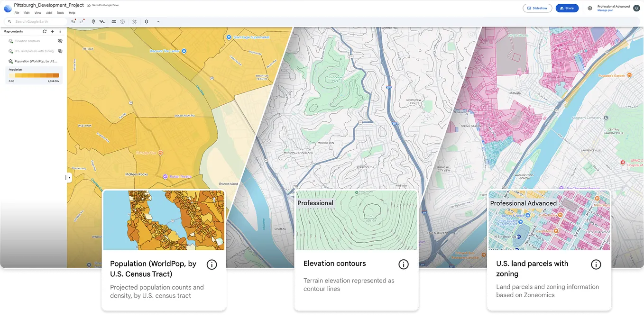This screenshot has width=644, height=328.
Task: Toggle visibility of the Population WorldPop layer
Action: pyautogui.click(x=60, y=61)
